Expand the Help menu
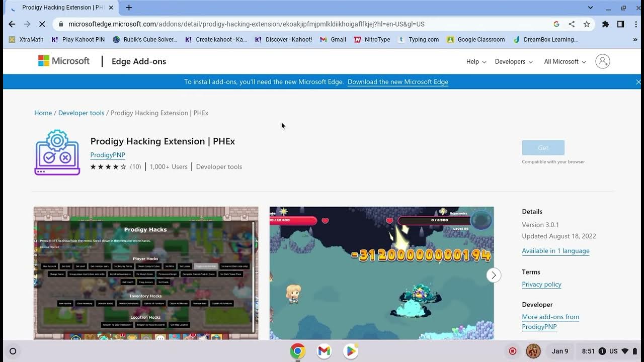 (476, 61)
